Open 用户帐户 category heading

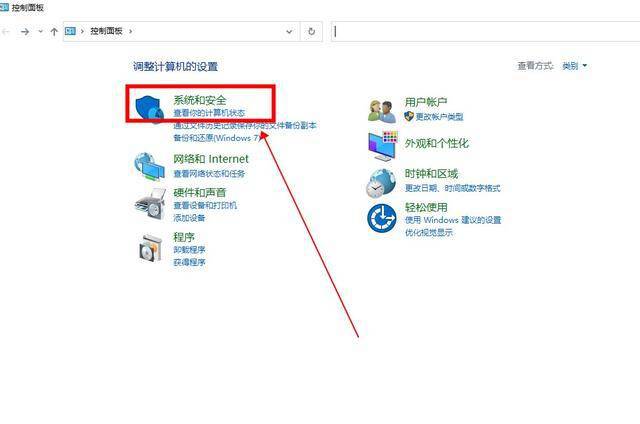point(426,102)
